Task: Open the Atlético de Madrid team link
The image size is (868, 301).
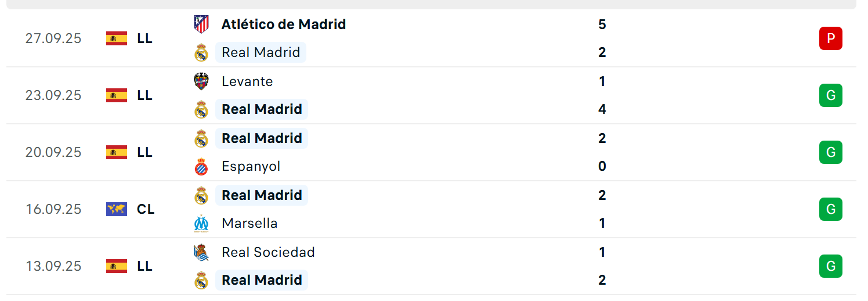Action: [284, 24]
